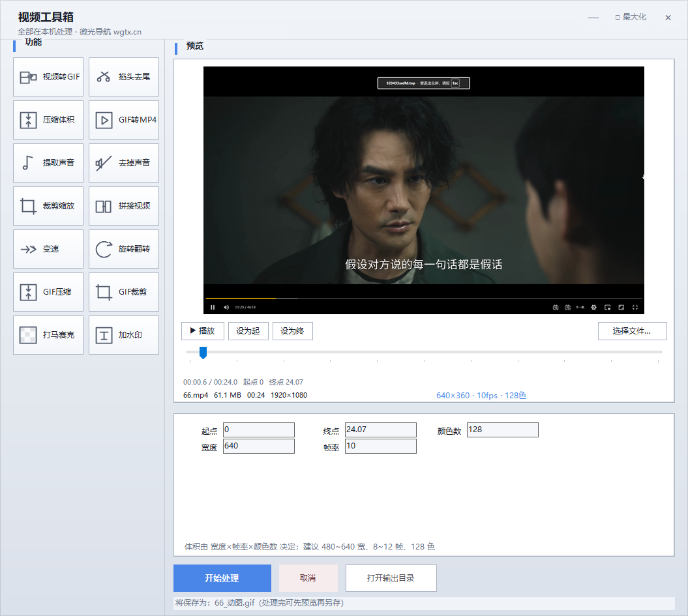Click 打开输出目录 to open output folder
The width and height of the screenshot is (688, 616).
pos(391,578)
